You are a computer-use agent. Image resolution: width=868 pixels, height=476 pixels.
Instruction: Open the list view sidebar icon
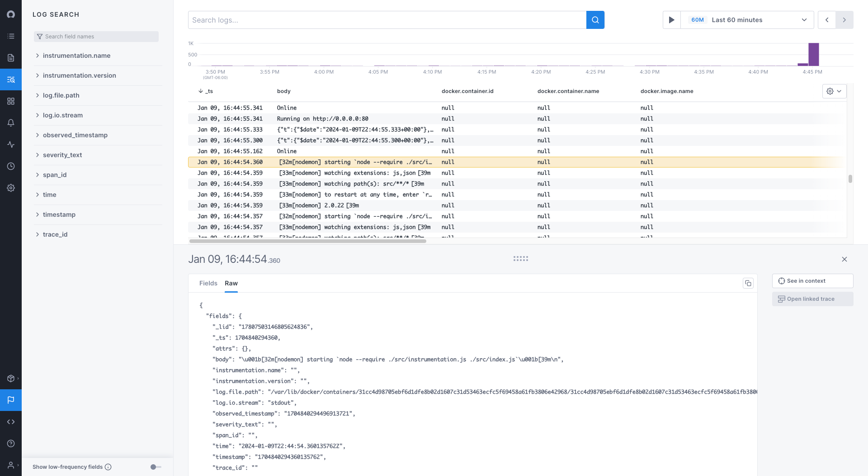pyautogui.click(x=11, y=36)
